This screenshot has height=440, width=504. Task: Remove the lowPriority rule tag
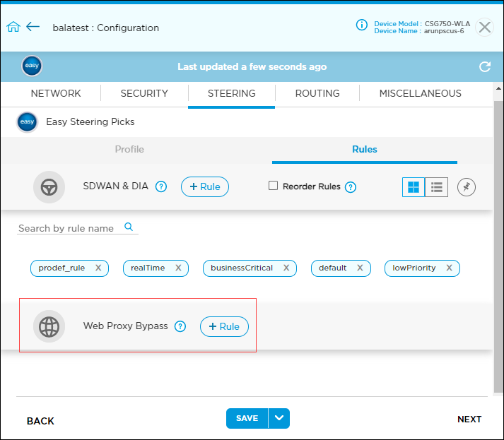pyautogui.click(x=450, y=268)
